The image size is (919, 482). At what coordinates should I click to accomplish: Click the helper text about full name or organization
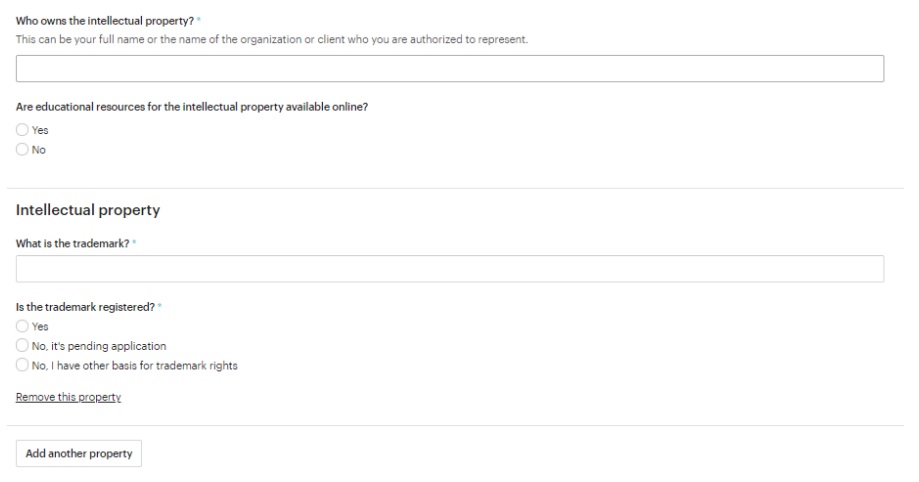click(x=271, y=39)
